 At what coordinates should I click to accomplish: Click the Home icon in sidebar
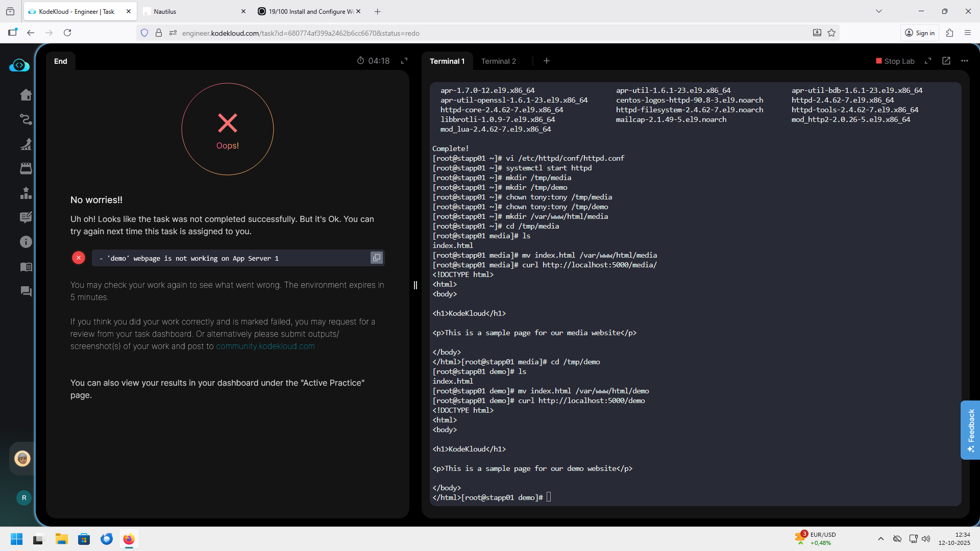[x=26, y=95]
